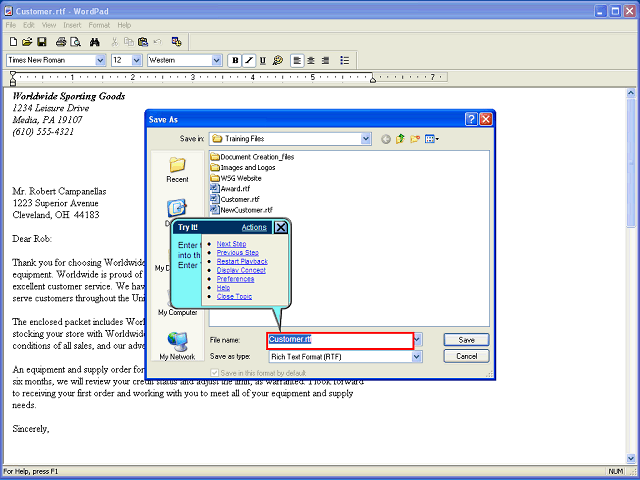Click the Previous Step link
640x480 pixels.
238,253
